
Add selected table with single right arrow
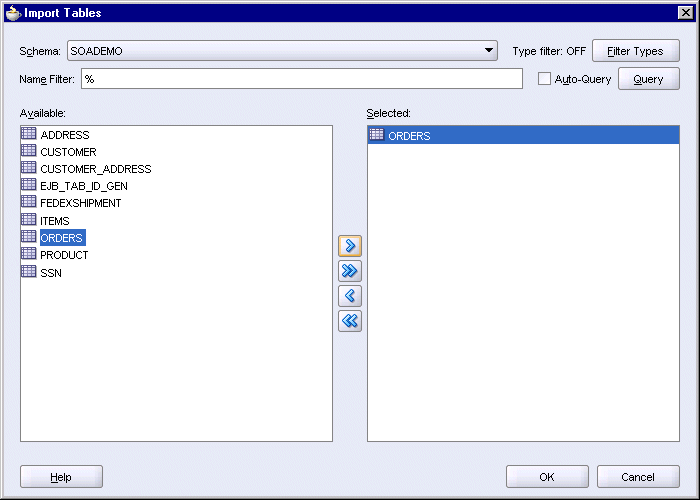coord(350,246)
